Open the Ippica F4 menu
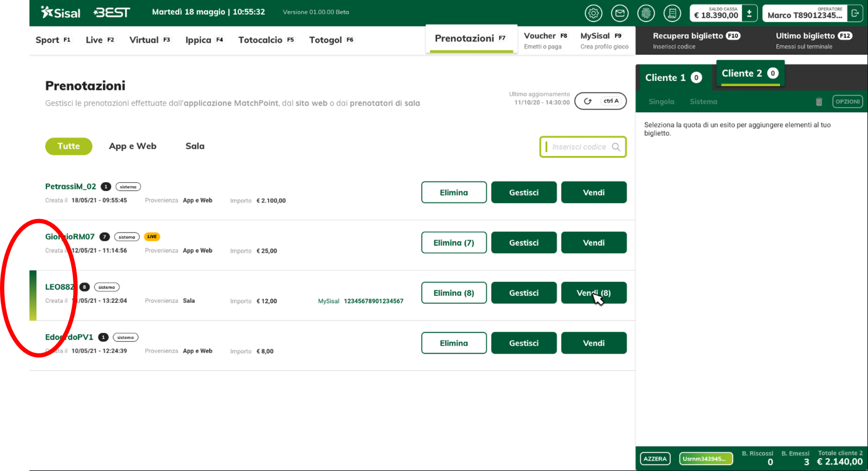 coord(204,40)
